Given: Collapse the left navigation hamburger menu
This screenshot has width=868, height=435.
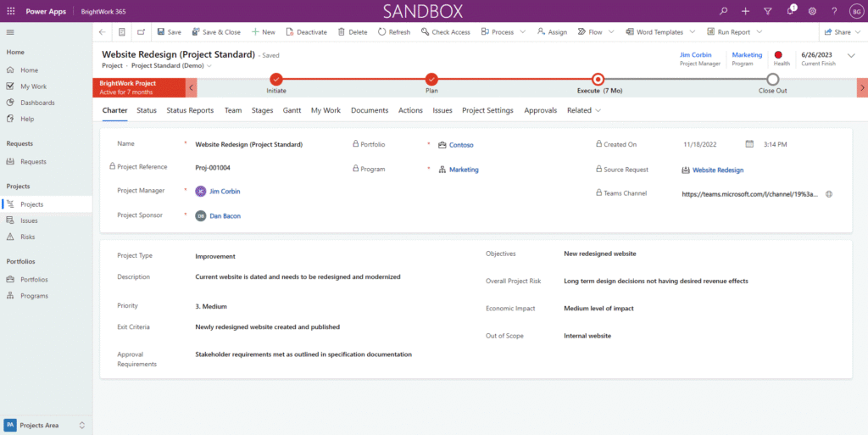Looking at the screenshot, I should point(10,32).
